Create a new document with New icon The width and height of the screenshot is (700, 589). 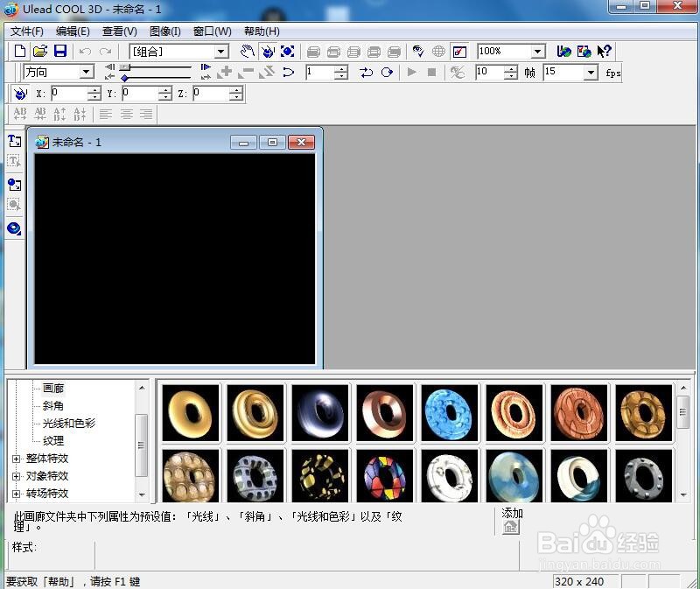point(19,52)
